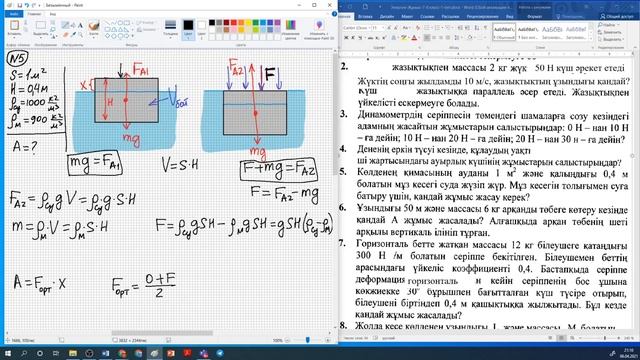640x360 pixels.
Task: Click the Undo arrow in Paint title bar
Action: pos(27,5)
